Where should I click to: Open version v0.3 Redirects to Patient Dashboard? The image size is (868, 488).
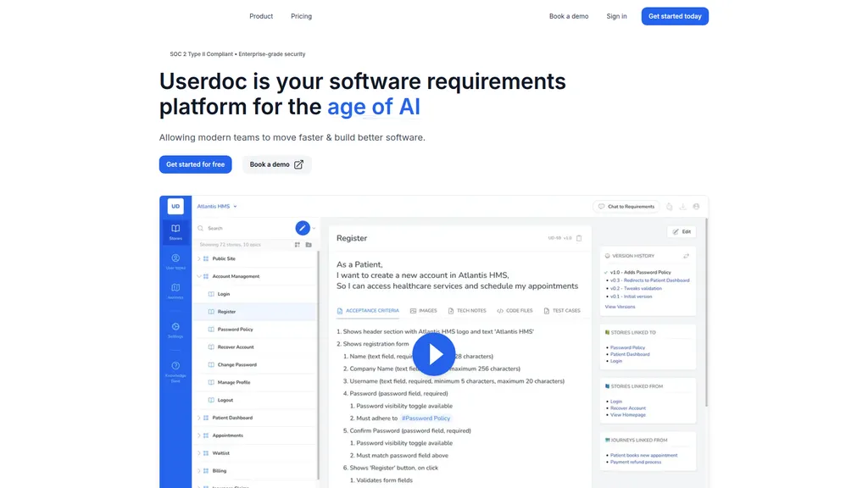point(650,280)
